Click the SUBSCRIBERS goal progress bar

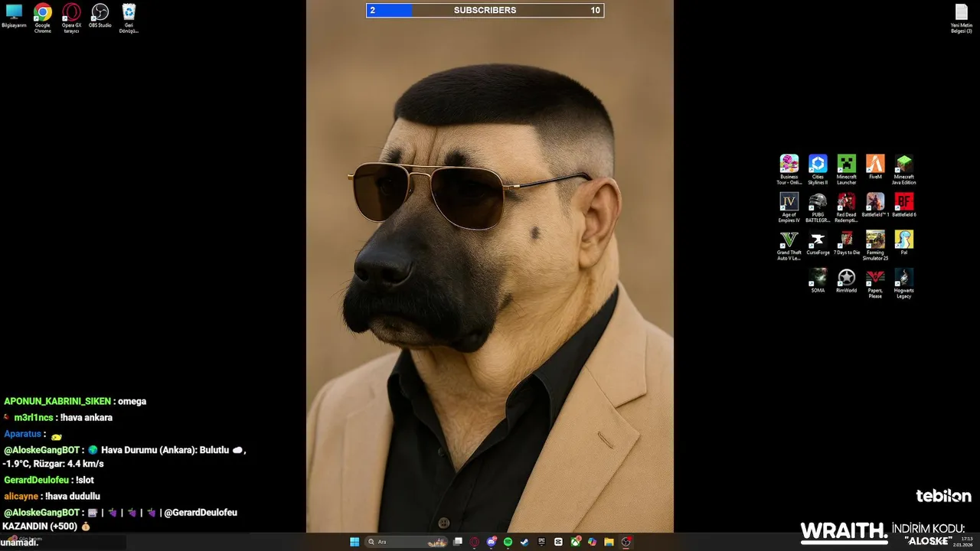pyautogui.click(x=485, y=10)
